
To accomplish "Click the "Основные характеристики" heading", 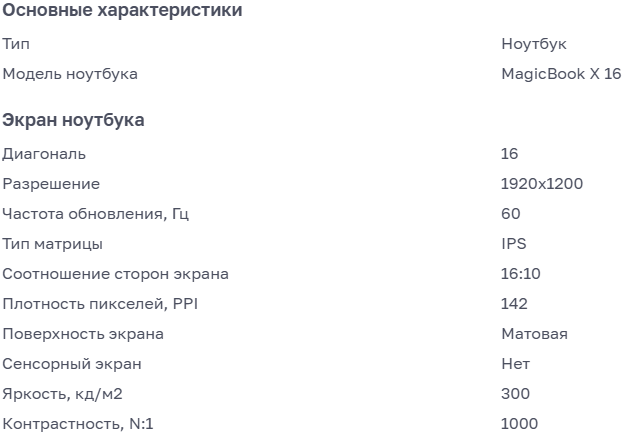I will 122,11.
